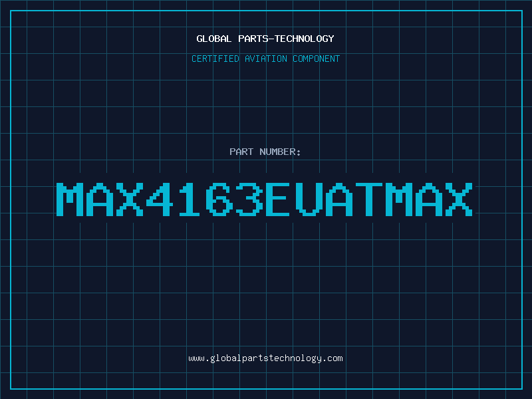The width and height of the screenshot is (532, 399).
Task: Select the 'CERTIFIED AVIATION COMPONENT' subtitle
Action: [x=265, y=59]
